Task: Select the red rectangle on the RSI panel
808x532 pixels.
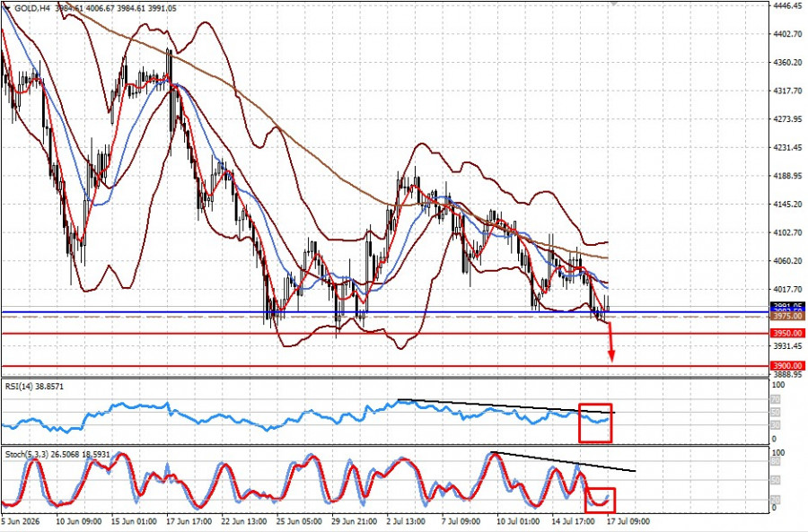Action: 595,423
